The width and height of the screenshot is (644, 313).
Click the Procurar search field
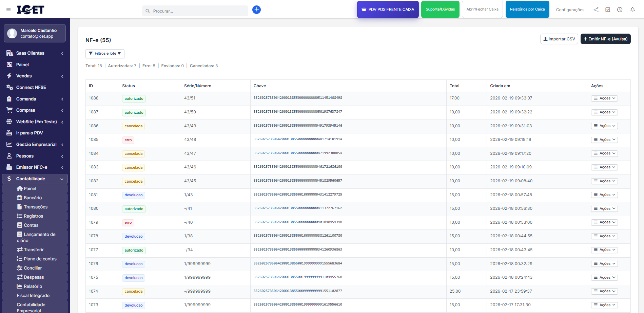click(x=198, y=11)
